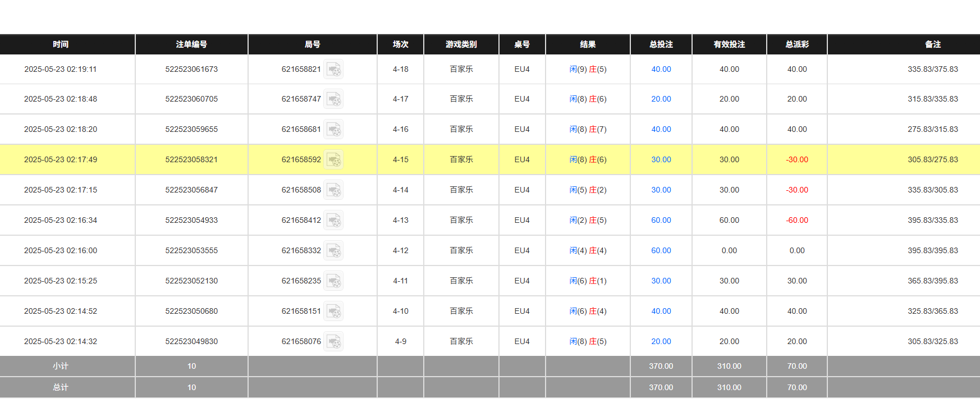Image resolution: width=980 pixels, height=412 pixels.
Task: Open replay icon beside round 621658412
Action: (x=334, y=221)
